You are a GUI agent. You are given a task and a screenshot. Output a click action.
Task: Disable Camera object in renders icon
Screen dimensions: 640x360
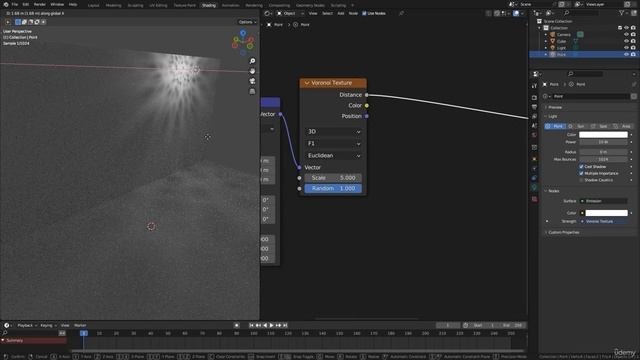click(633, 35)
